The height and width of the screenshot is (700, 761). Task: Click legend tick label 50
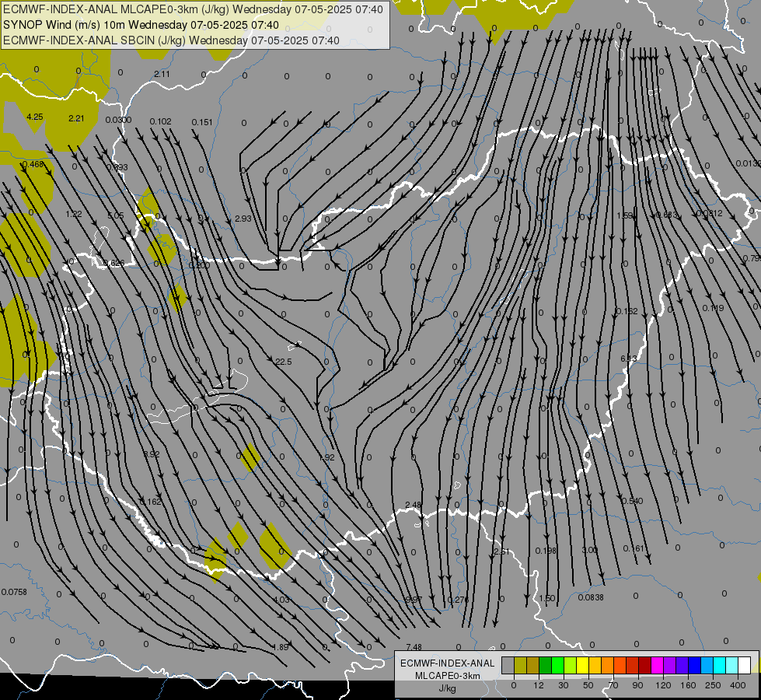pos(588,685)
